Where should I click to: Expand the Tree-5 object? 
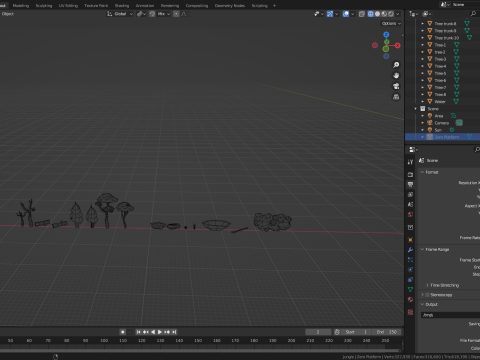(x=423, y=73)
